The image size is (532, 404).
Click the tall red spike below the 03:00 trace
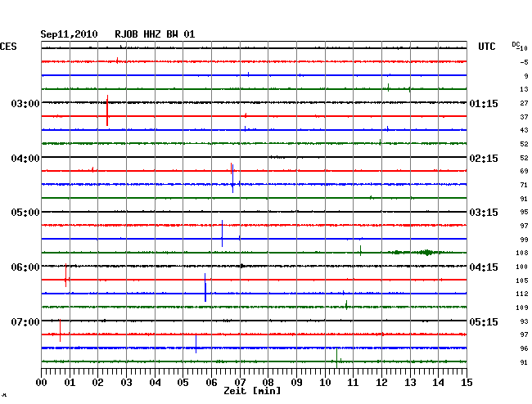pos(107,110)
